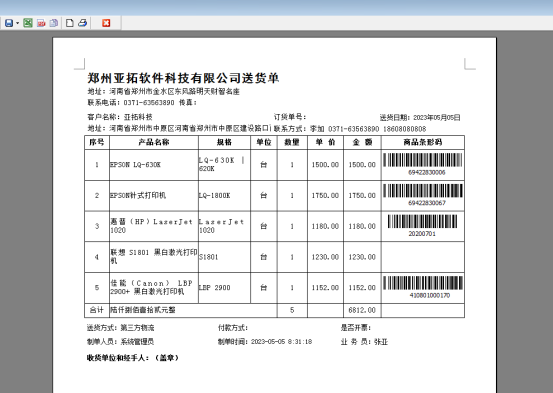Export report to PDF icon
Screen dimensions: 553x393
point(41,23)
